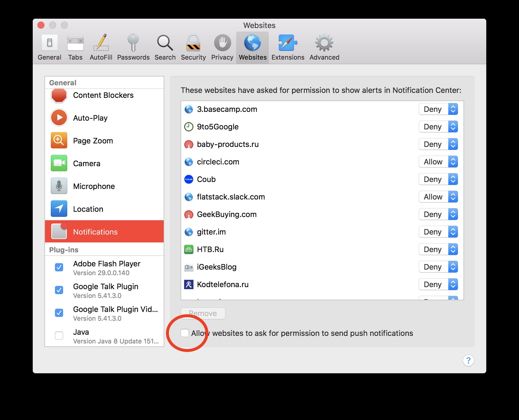The image size is (519, 420).
Task: Enable allow websites to ask for push notifications
Action: (185, 333)
